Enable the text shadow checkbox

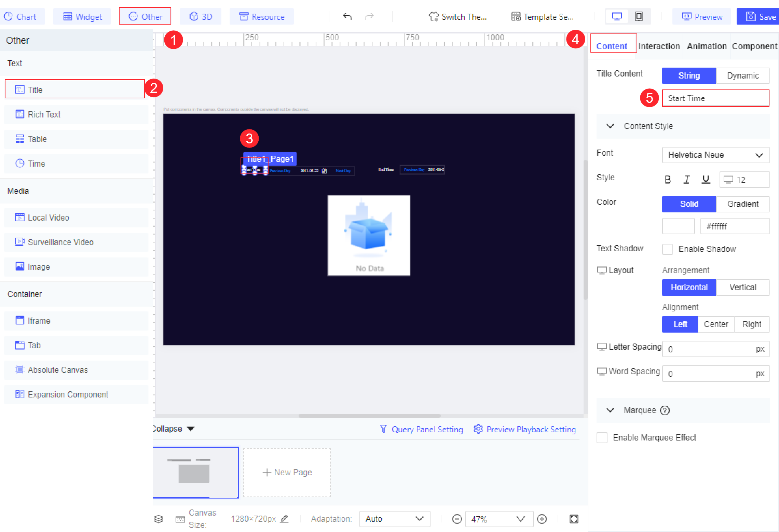tap(667, 249)
